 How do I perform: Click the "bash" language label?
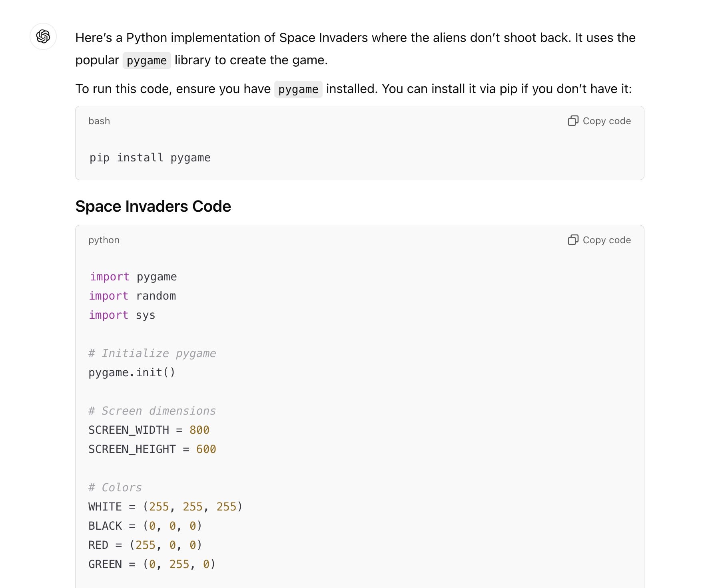click(x=99, y=121)
